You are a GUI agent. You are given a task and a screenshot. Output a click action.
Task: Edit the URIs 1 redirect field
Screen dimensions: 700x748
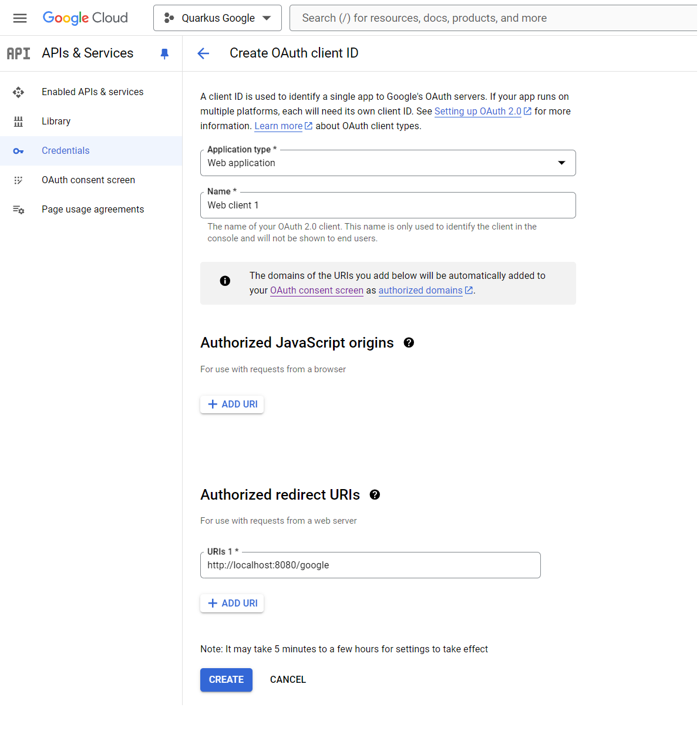[370, 565]
